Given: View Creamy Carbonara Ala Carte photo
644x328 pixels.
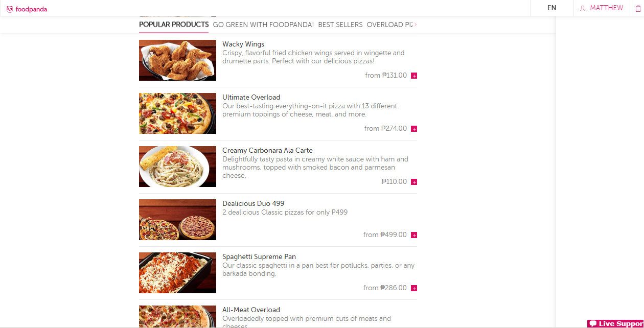Looking at the screenshot, I should coord(177,167).
